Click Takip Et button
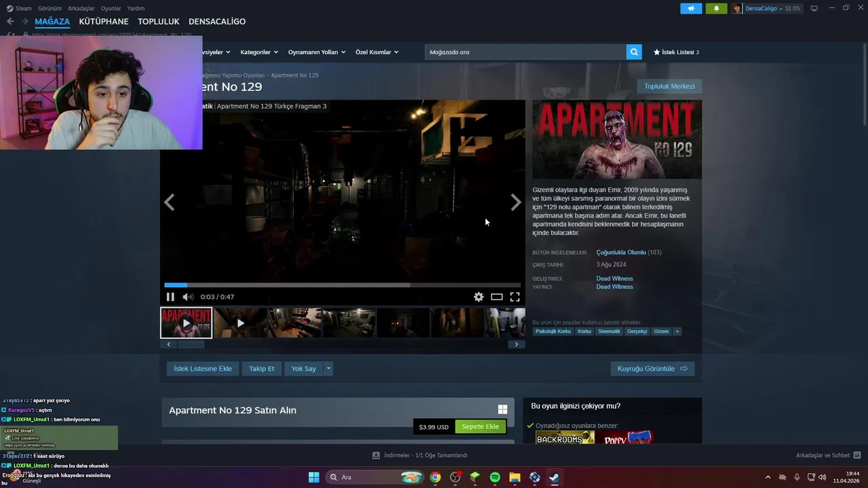The width and height of the screenshot is (868, 488). click(262, 369)
